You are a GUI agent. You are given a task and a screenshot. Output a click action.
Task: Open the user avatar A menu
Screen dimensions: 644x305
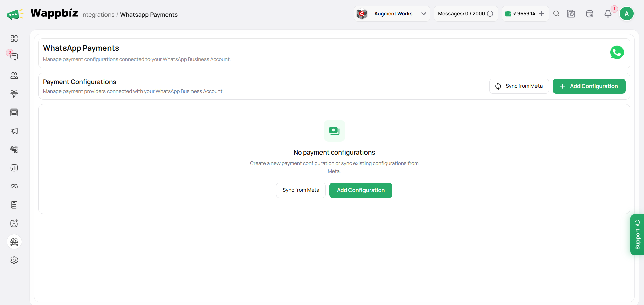627,14
